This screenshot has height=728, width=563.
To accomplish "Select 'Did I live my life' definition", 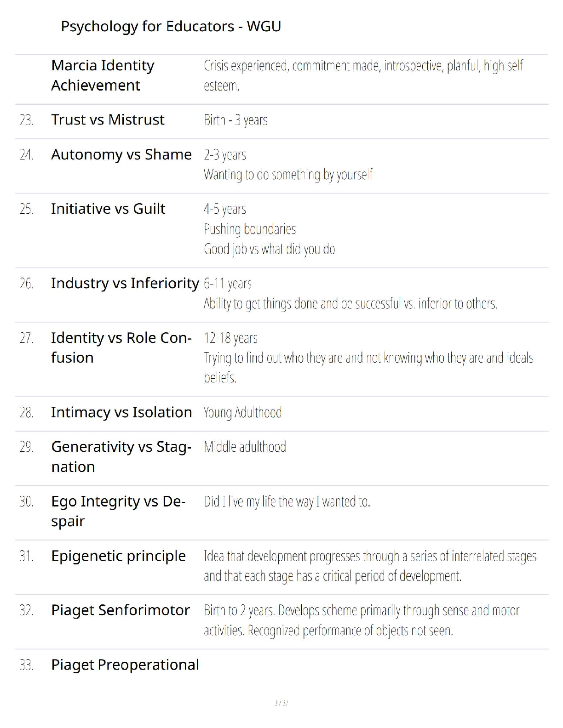I will point(287,501).
